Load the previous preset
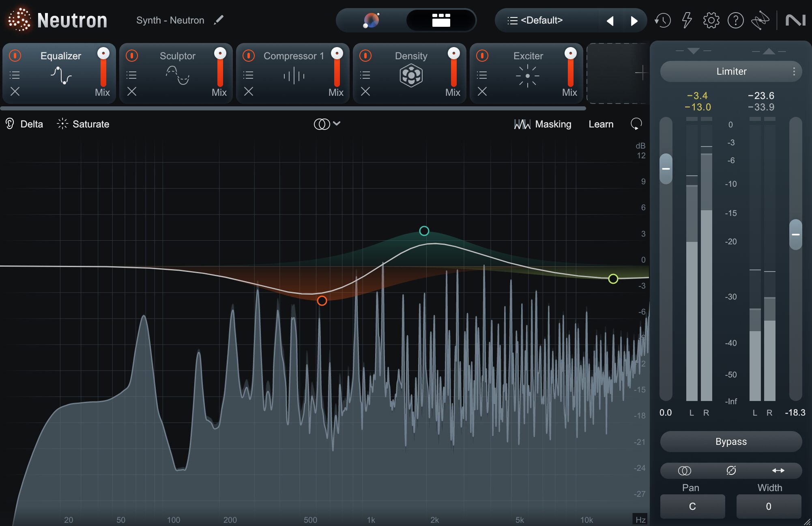The height and width of the screenshot is (526, 812). coord(610,21)
